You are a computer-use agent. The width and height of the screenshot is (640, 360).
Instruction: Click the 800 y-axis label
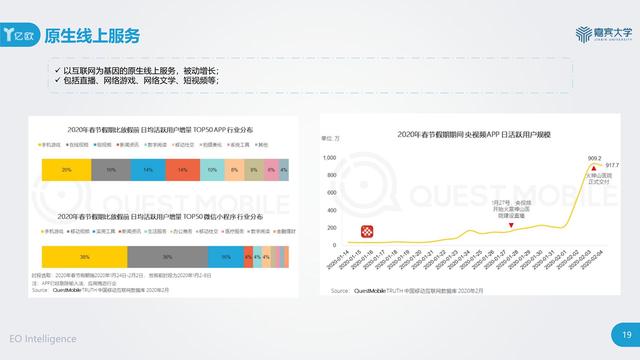331,175
